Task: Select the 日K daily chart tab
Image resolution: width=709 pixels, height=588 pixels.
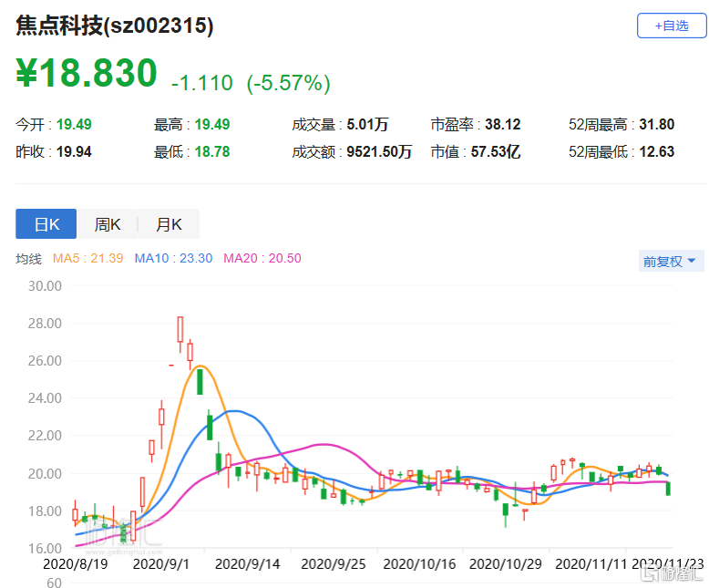Action: 46,224
